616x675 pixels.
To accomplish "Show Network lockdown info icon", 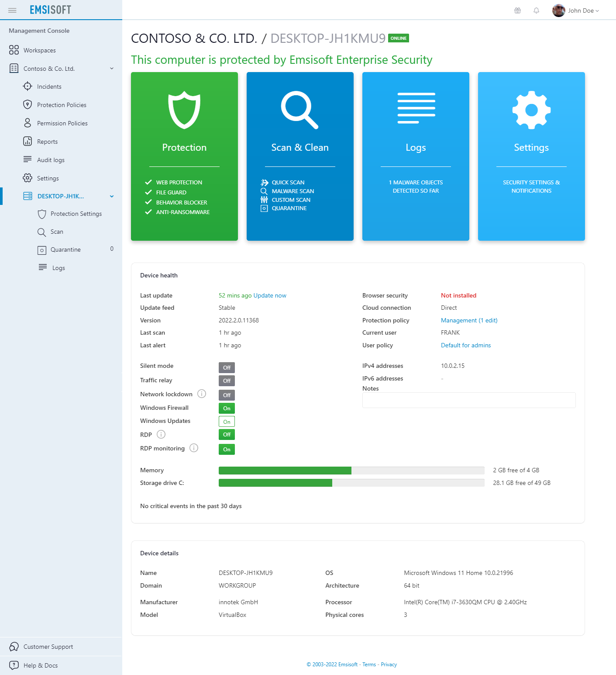I will coord(202,394).
